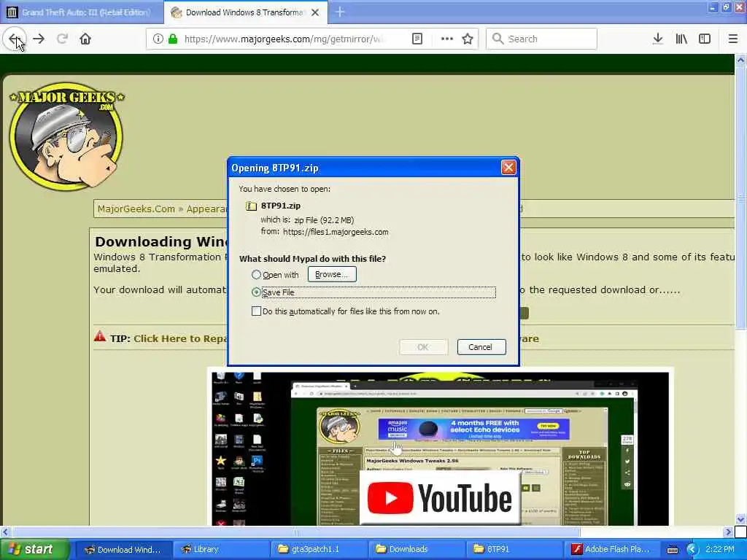Open Downloads folder from taskbar
This screenshot has width=747, height=560.
(416, 550)
